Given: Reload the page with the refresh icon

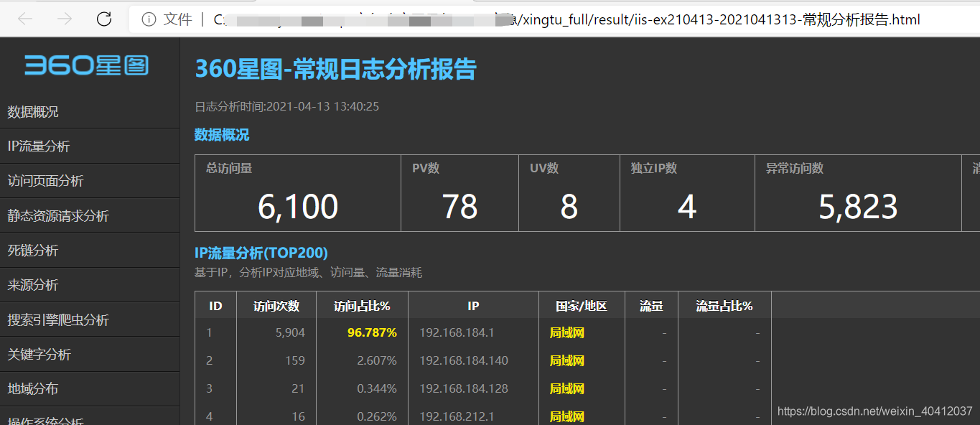Looking at the screenshot, I should pyautogui.click(x=104, y=19).
